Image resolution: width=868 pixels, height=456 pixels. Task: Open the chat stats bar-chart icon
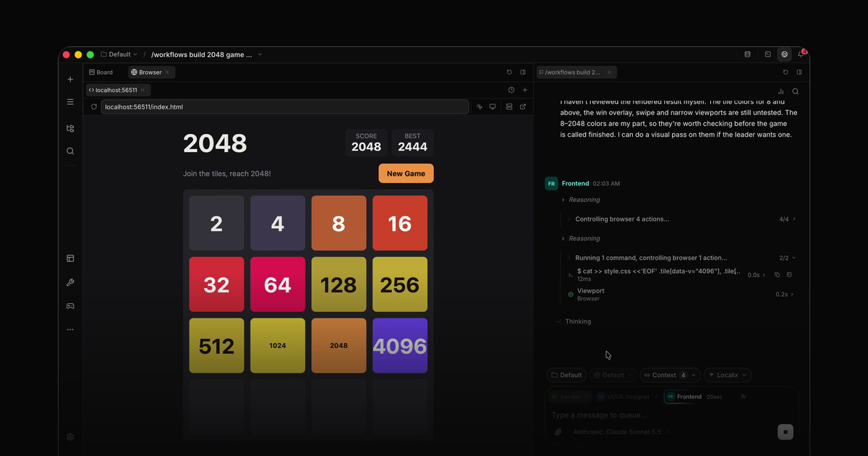click(780, 92)
